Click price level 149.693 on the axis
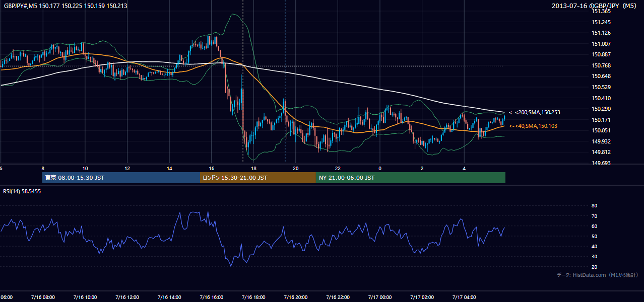644x302 pixels. [602, 163]
